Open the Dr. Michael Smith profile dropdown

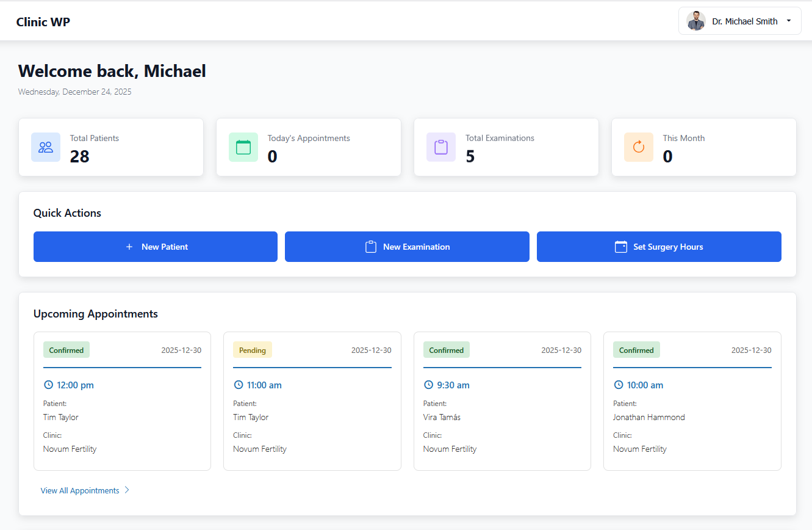pyautogui.click(x=739, y=20)
